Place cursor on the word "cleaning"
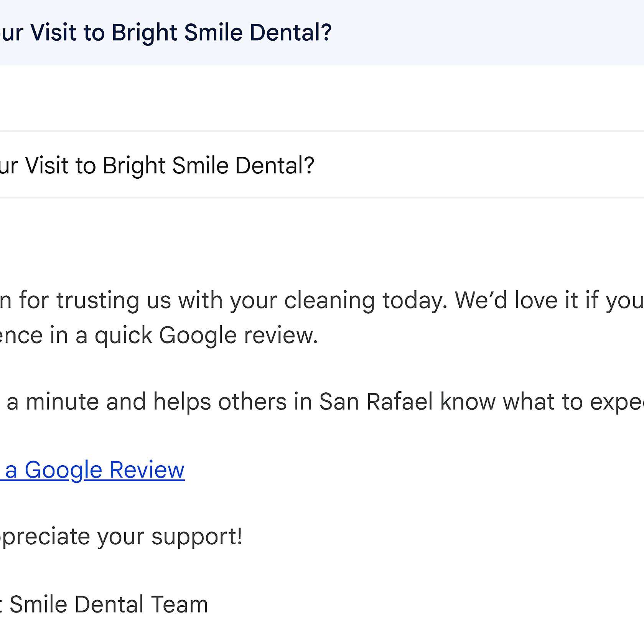The image size is (644, 644). click(x=329, y=300)
